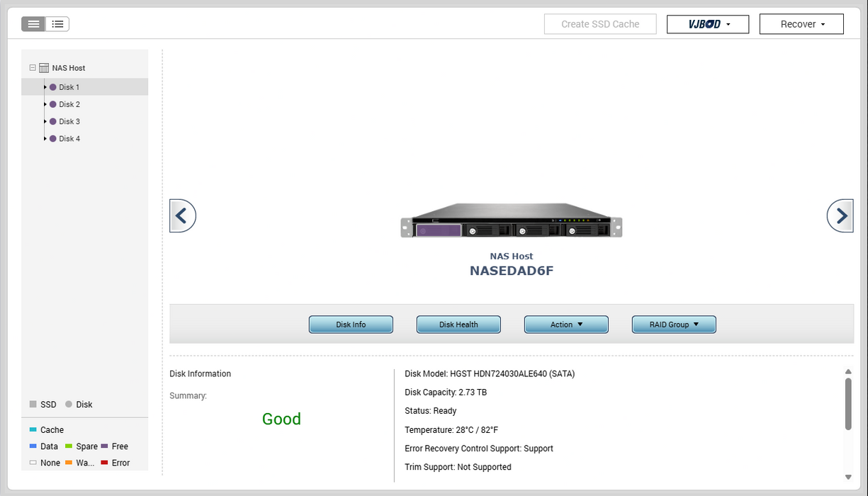Click the NAS Host enclosure icon in tree
This screenshot has width=868, height=496.
44,68
